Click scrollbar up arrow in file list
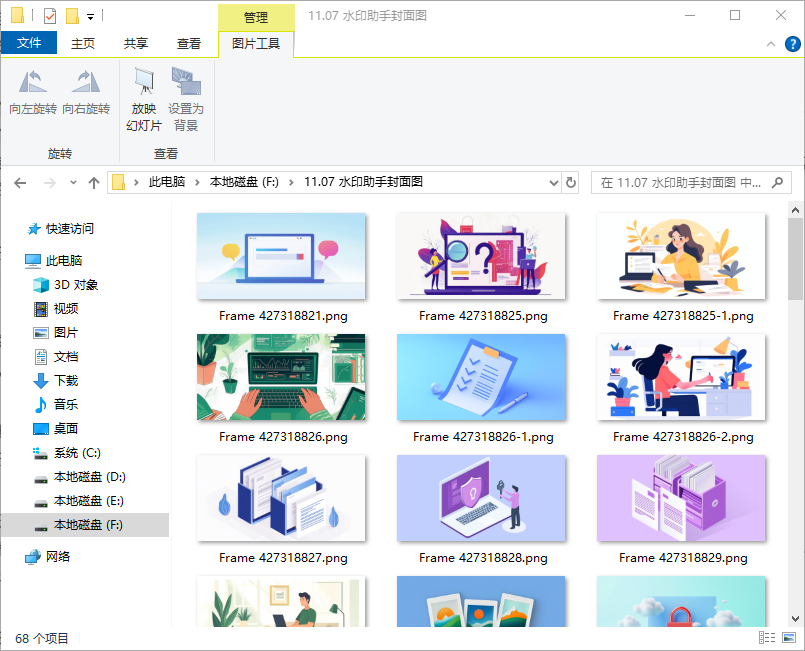805x651 pixels. coord(795,210)
